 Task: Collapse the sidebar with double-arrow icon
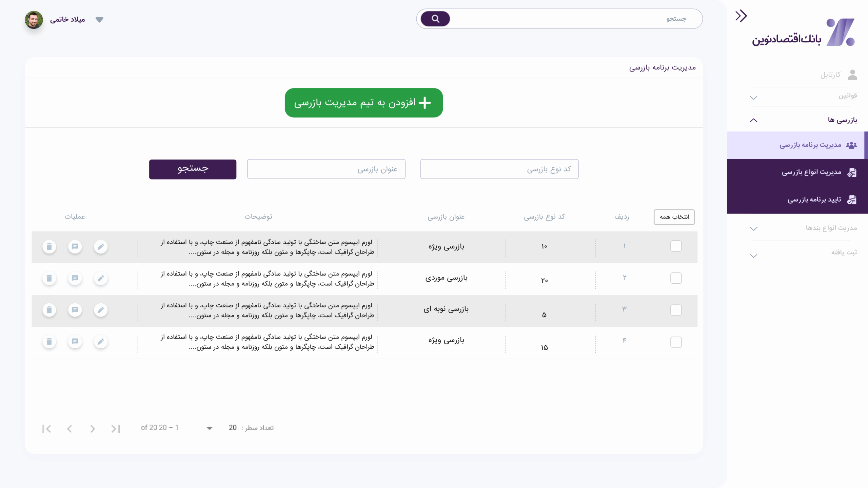(x=741, y=16)
